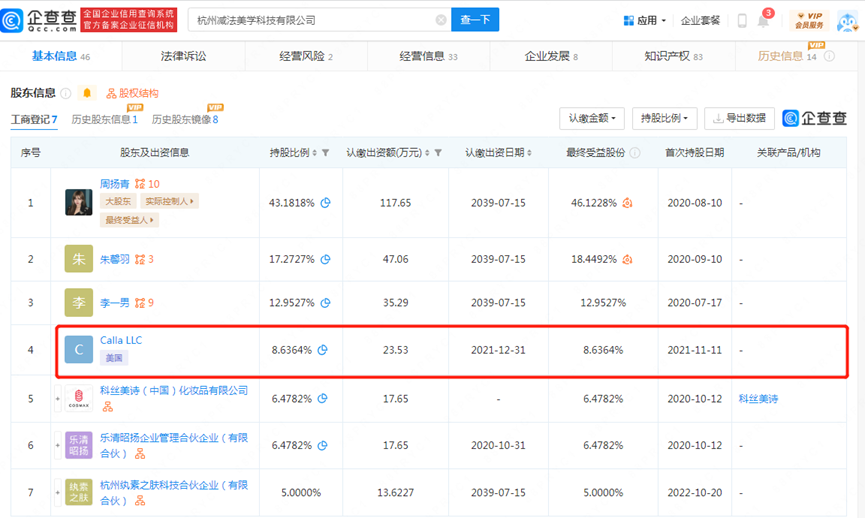Click the 查一下 search button
865x518 pixels.
[x=475, y=20]
